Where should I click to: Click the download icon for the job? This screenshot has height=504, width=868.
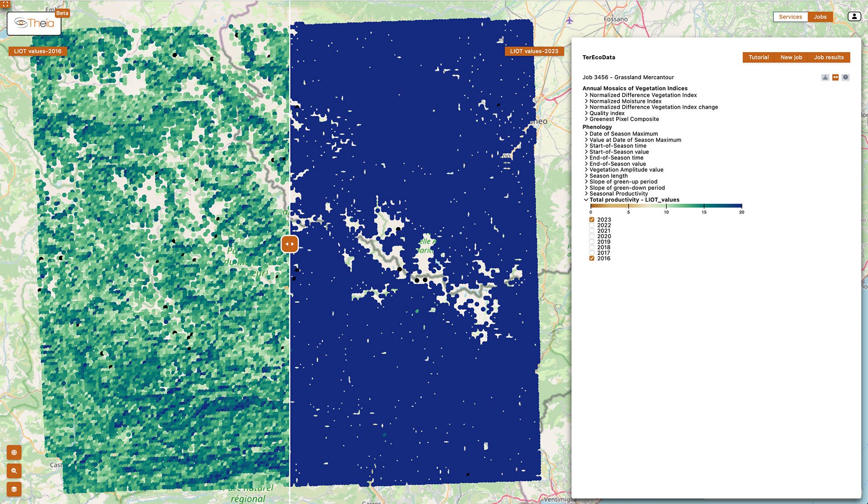[x=825, y=77]
